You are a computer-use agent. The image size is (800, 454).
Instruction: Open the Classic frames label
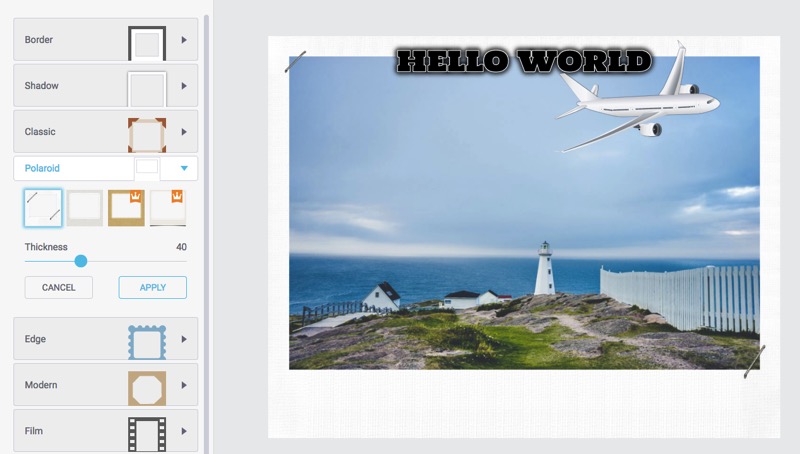(x=40, y=132)
